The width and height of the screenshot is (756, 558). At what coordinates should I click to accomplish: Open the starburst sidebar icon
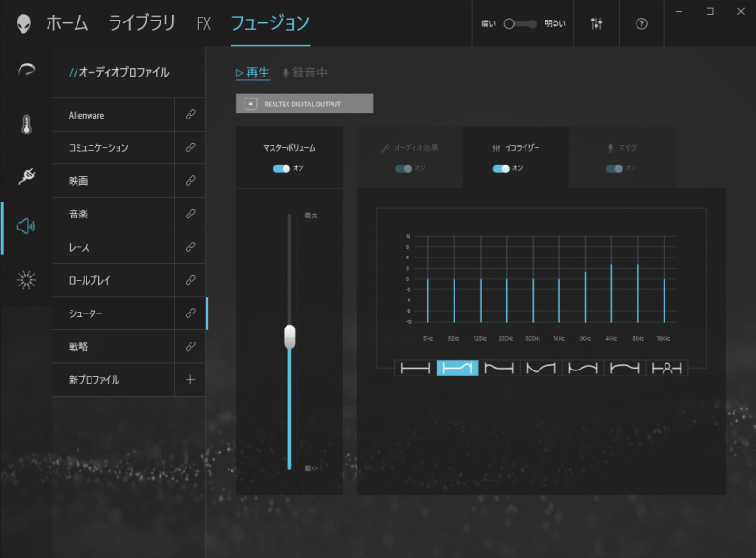pyautogui.click(x=26, y=280)
